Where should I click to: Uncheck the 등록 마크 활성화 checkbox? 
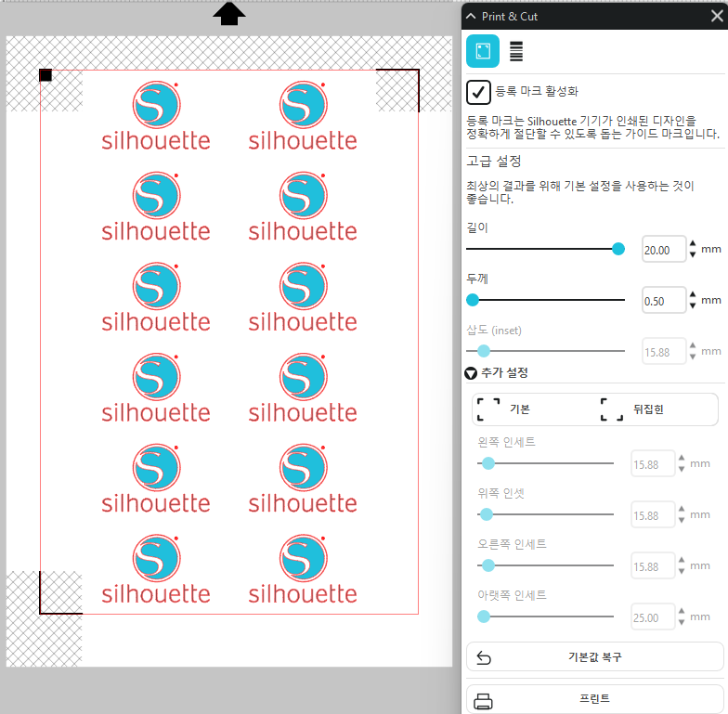pyautogui.click(x=478, y=92)
